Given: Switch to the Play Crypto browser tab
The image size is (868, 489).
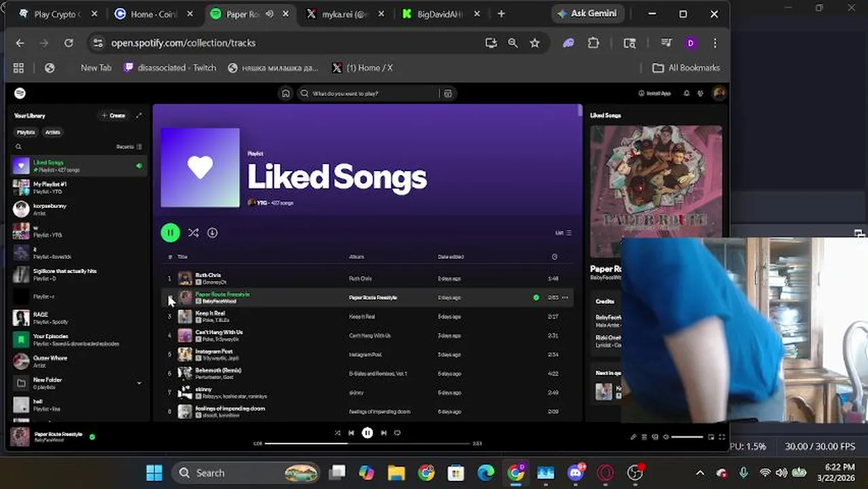Looking at the screenshot, I should pos(58,14).
